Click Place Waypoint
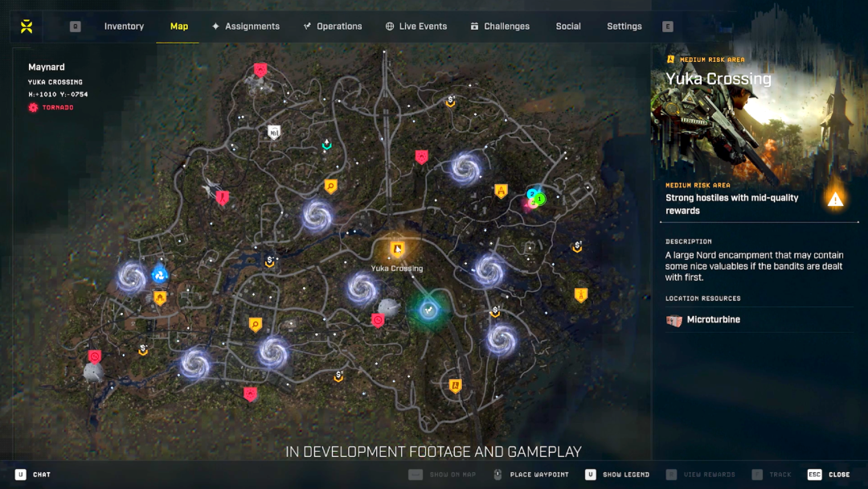868x489 pixels. coord(531,475)
